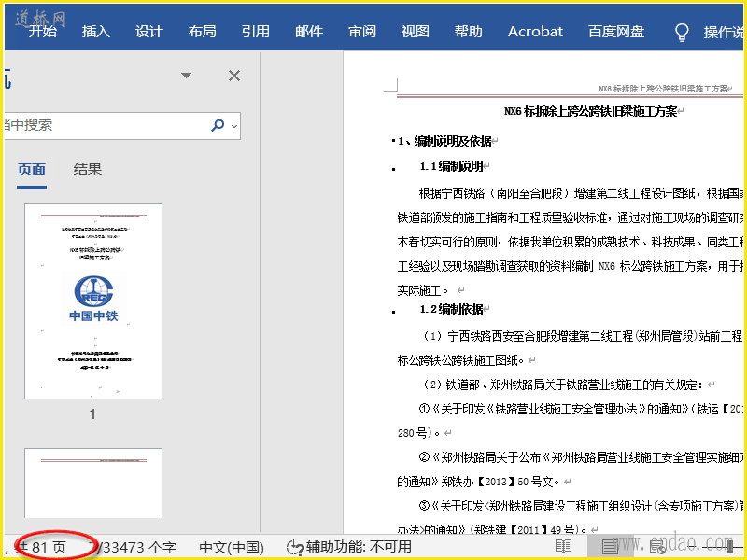Switch to Web Layout view icon

point(658,548)
